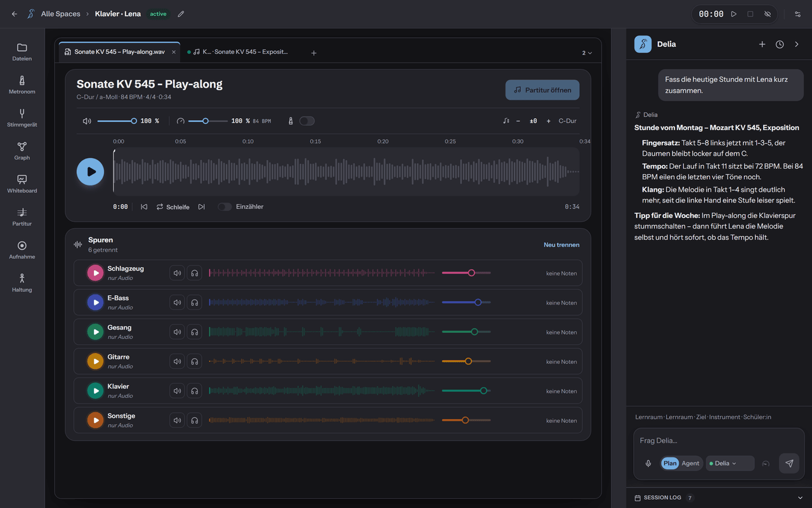Open the Stimmgerät tuner tool

pyautogui.click(x=22, y=118)
